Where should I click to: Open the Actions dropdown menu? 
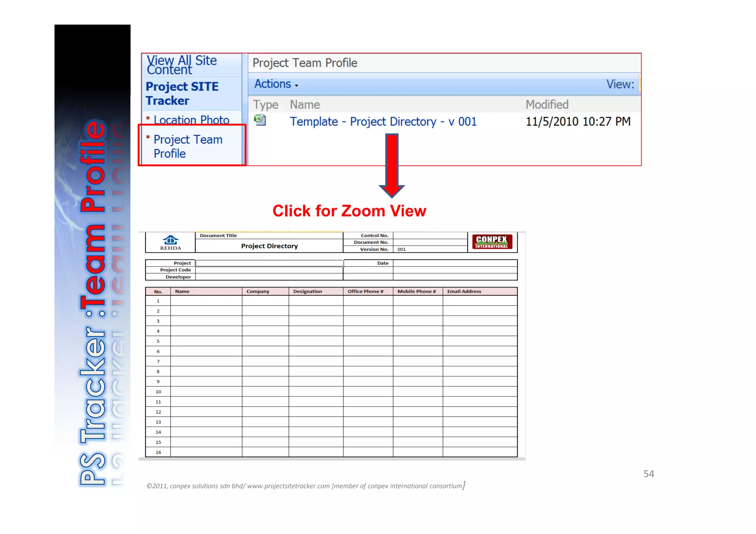pos(273,84)
